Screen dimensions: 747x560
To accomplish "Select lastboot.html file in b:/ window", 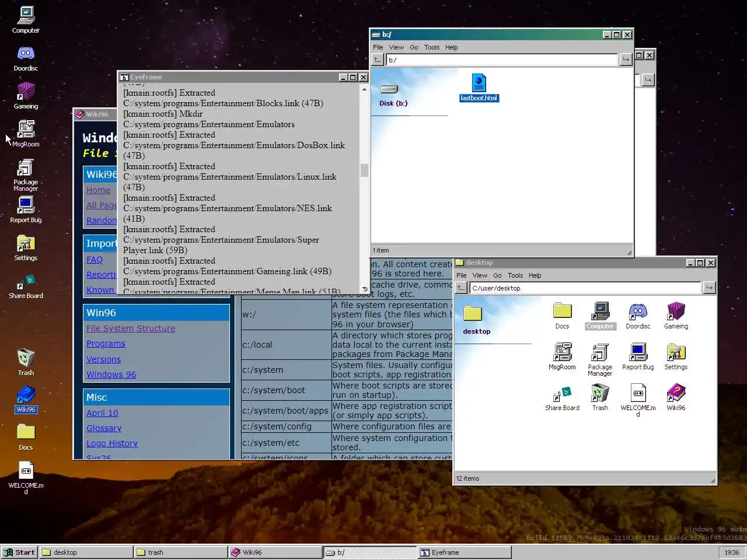I will (479, 88).
